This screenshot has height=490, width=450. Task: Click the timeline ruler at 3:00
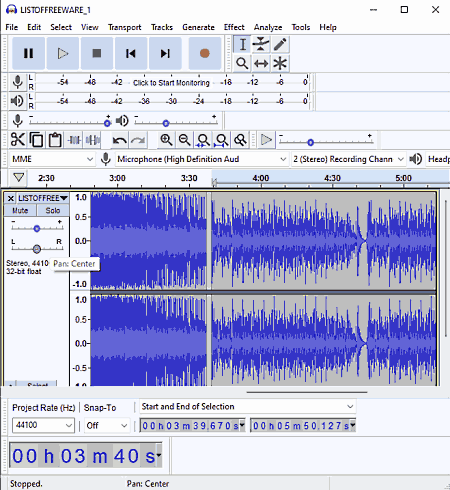117,178
